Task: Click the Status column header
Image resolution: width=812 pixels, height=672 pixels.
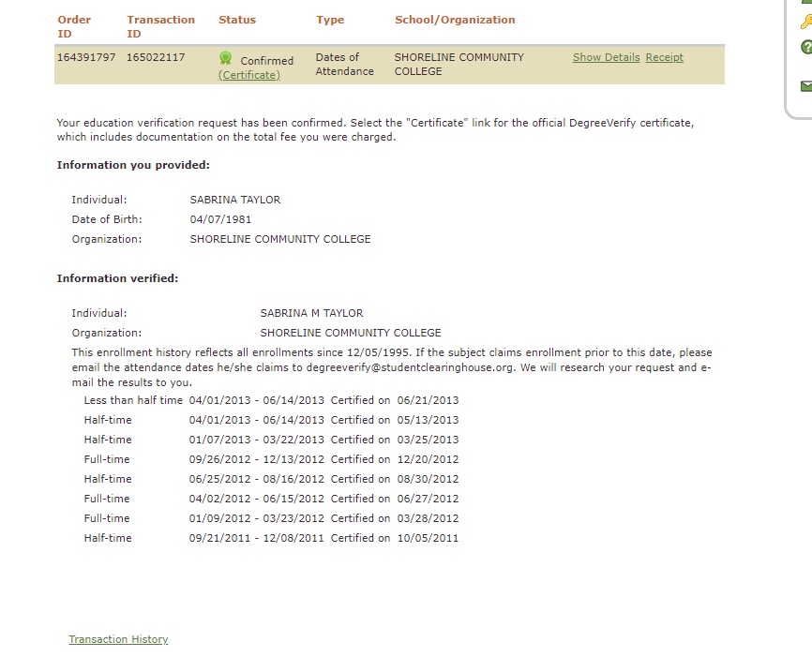Action: click(x=236, y=20)
